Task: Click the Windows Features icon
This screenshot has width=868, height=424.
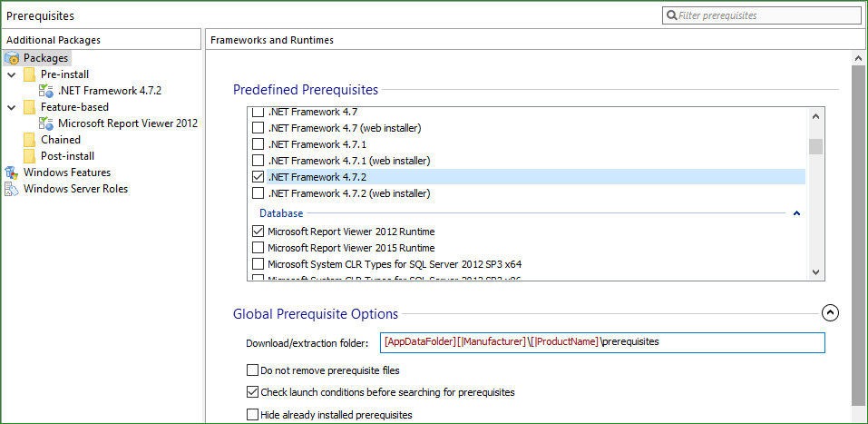Action: (x=12, y=173)
